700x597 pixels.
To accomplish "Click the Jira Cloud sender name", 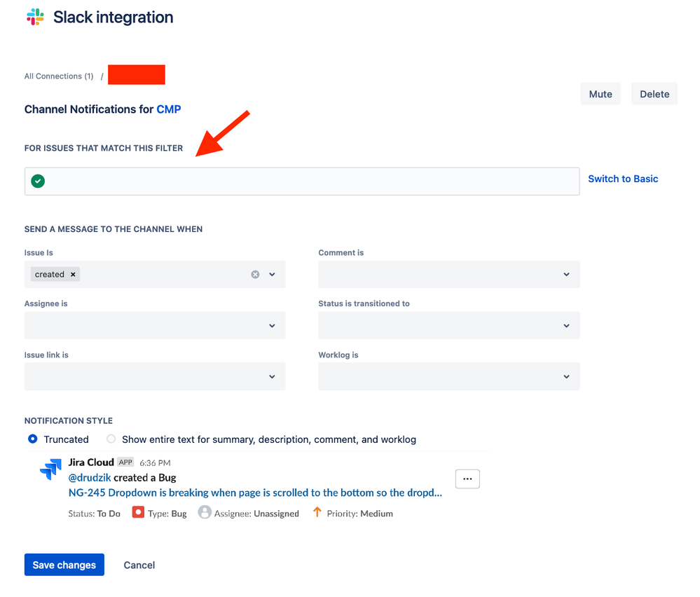I will [91, 462].
